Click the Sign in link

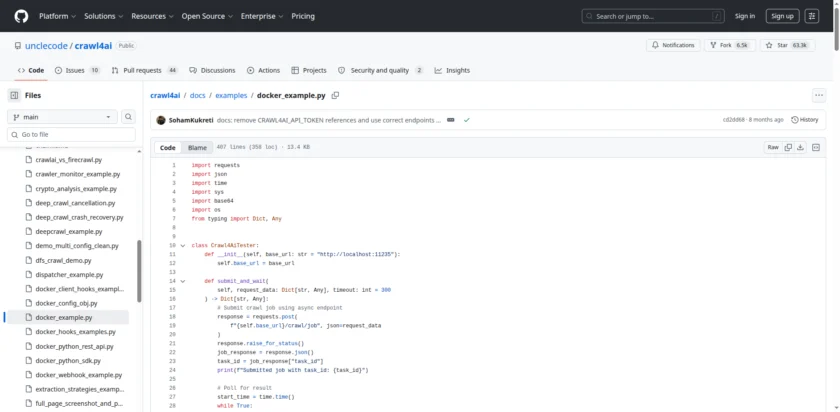pos(745,16)
